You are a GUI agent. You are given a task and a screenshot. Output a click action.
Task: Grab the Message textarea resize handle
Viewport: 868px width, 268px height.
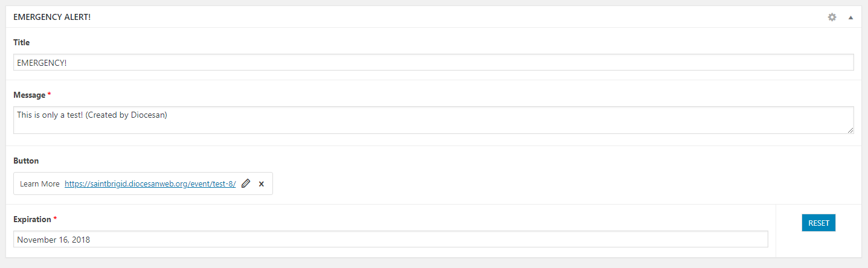click(850, 130)
